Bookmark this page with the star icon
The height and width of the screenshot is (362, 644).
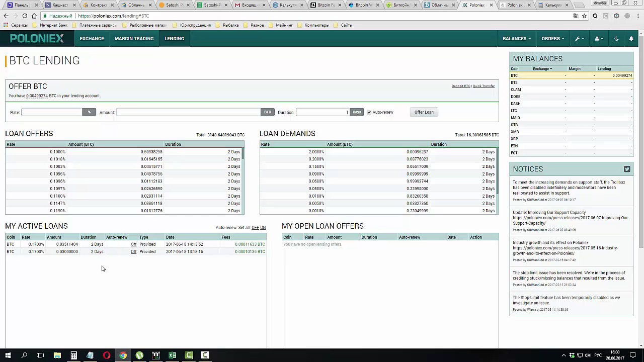584,16
